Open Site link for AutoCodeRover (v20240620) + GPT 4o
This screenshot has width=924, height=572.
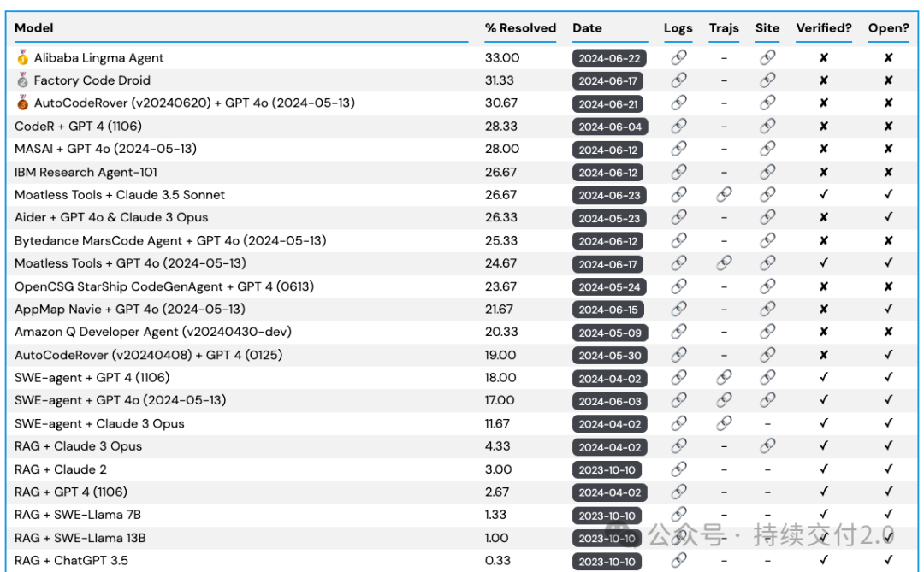point(767,103)
